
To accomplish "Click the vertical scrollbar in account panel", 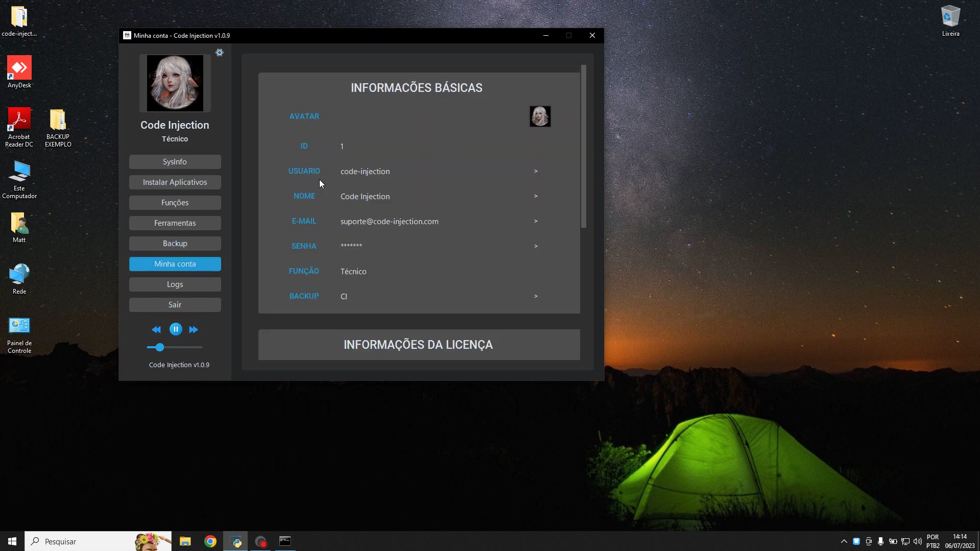I will click(x=583, y=146).
